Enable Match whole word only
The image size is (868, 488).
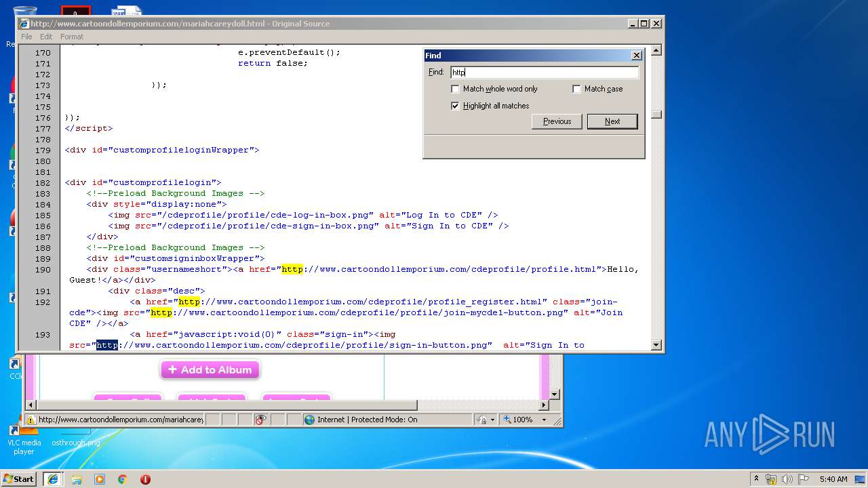[455, 89]
